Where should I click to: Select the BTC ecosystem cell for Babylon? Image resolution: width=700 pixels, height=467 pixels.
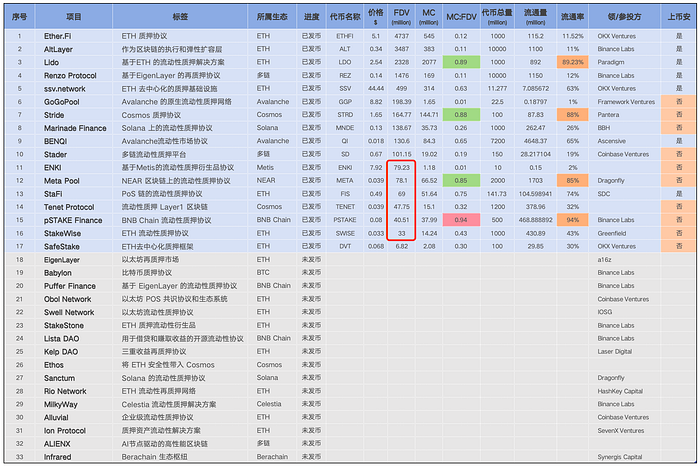pos(263,272)
